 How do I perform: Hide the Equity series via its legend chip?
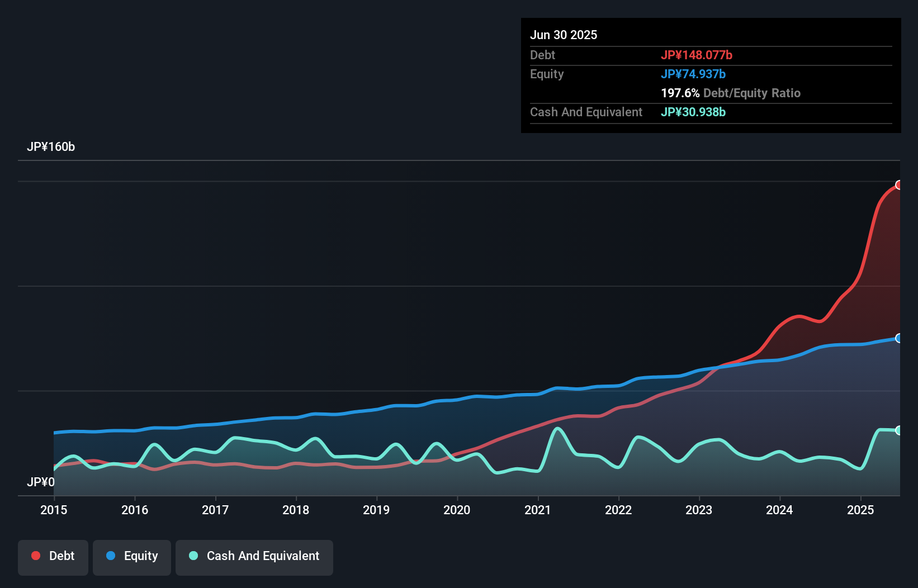(131, 556)
